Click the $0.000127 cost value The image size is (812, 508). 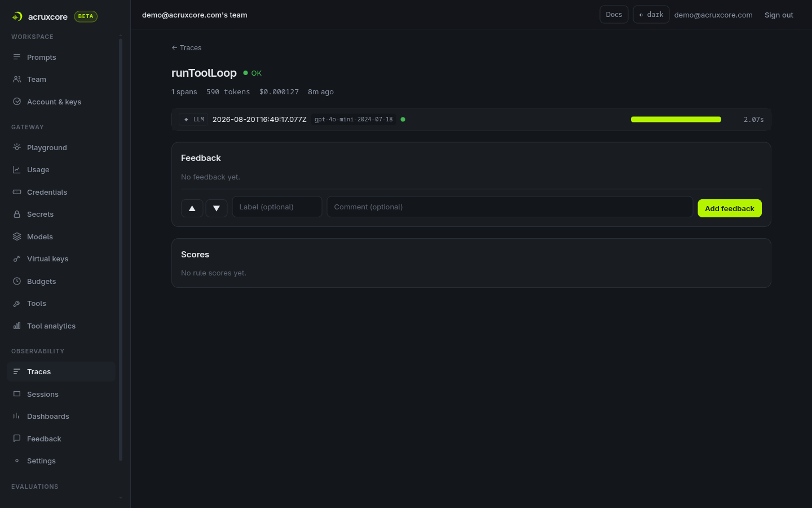(x=279, y=92)
